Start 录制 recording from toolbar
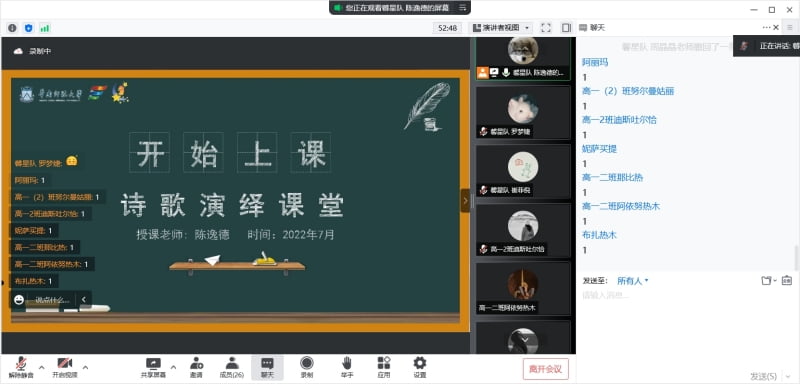 point(307,368)
